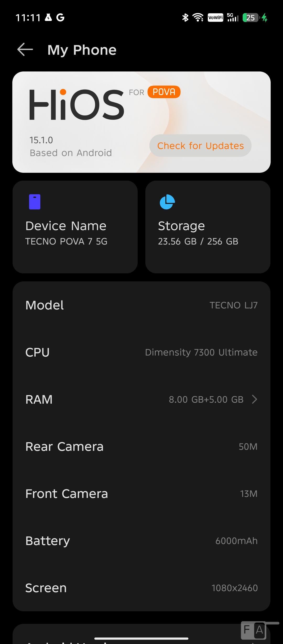This screenshot has width=283, height=644.
Task: Expand RAM details using the chevron
Action: coord(254,399)
